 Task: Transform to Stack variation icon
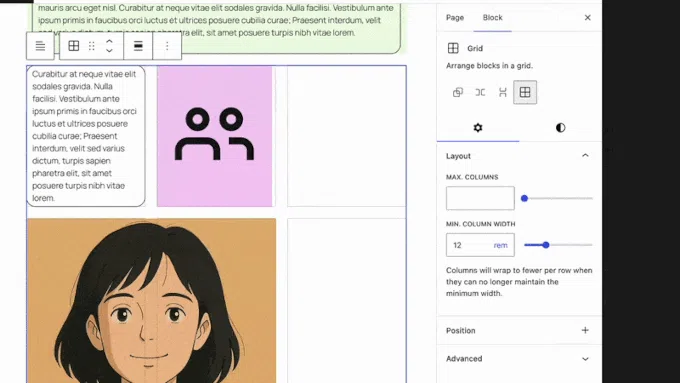(x=503, y=92)
